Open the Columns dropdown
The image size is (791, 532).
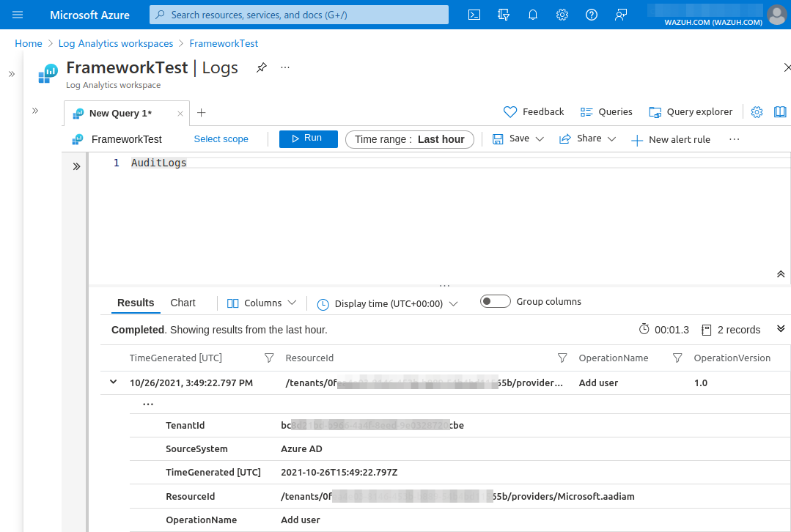coord(261,303)
